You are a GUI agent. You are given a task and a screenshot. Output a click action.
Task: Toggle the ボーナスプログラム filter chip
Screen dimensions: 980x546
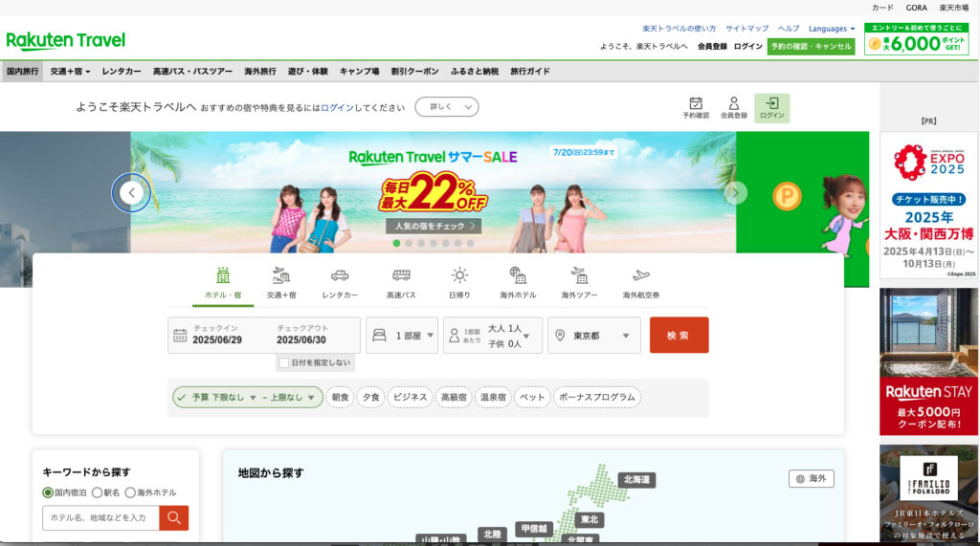(x=597, y=397)
